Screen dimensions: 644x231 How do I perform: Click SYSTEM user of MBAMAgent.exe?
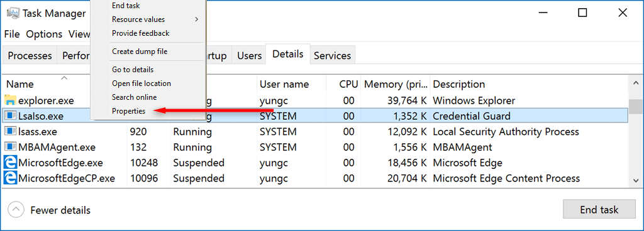[277, 148]
